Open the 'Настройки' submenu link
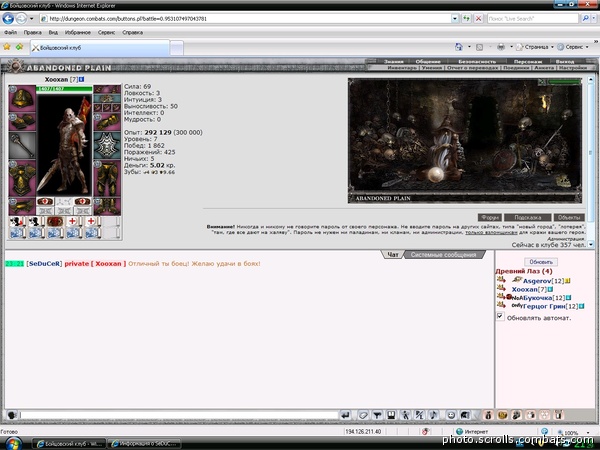This screenshot has height=450, width=600. tap(572, 68)
